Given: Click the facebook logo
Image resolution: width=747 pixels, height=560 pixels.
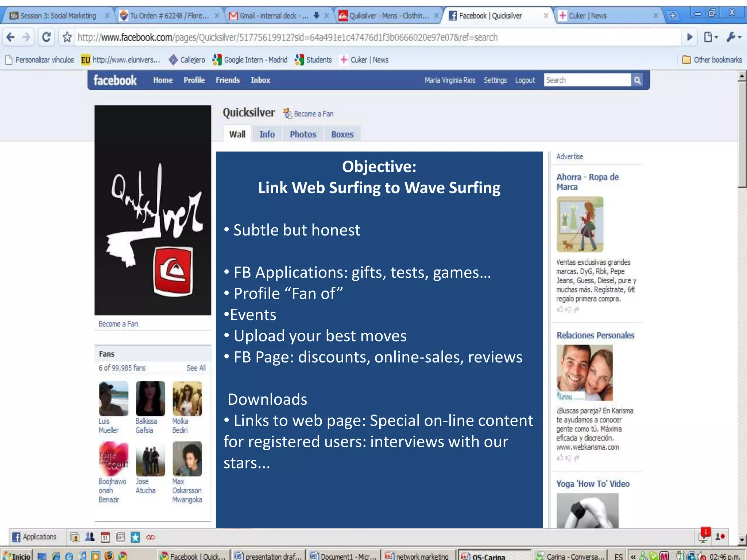Looking at the screenshot, I should (x=115, y=80).
